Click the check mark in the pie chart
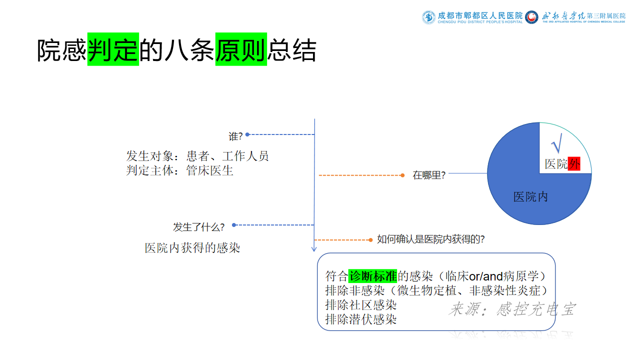This screenshot has width=640, height=360. (x=557, y=143)
